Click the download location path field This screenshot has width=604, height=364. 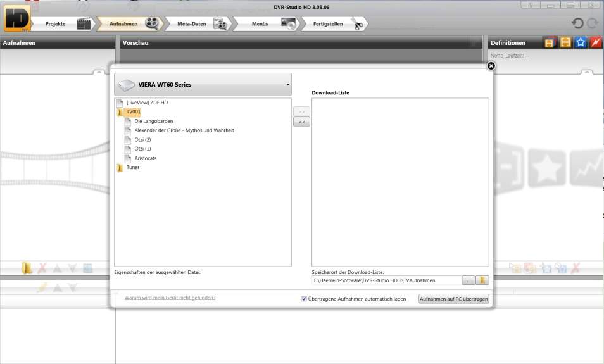(386, 280)
